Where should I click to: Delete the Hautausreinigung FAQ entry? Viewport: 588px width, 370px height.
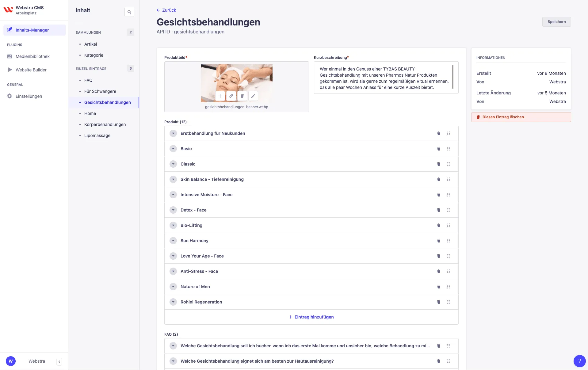point(439,361)
